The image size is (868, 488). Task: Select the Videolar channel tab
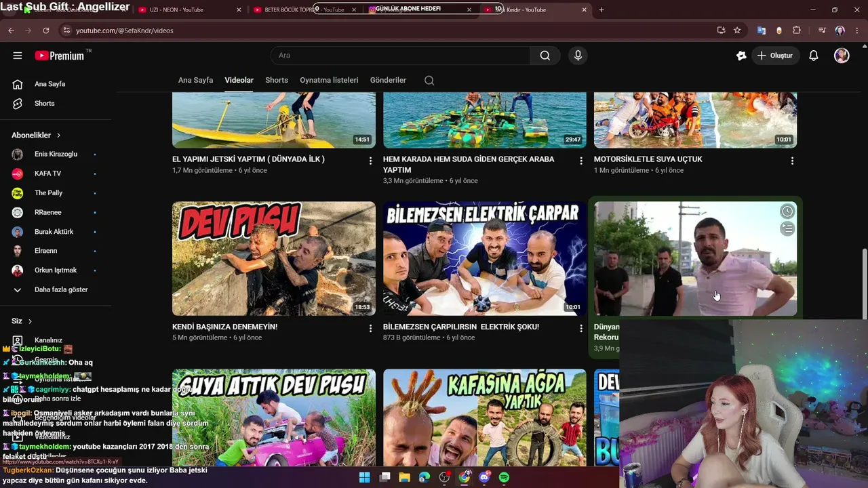(x=239, y=80)
